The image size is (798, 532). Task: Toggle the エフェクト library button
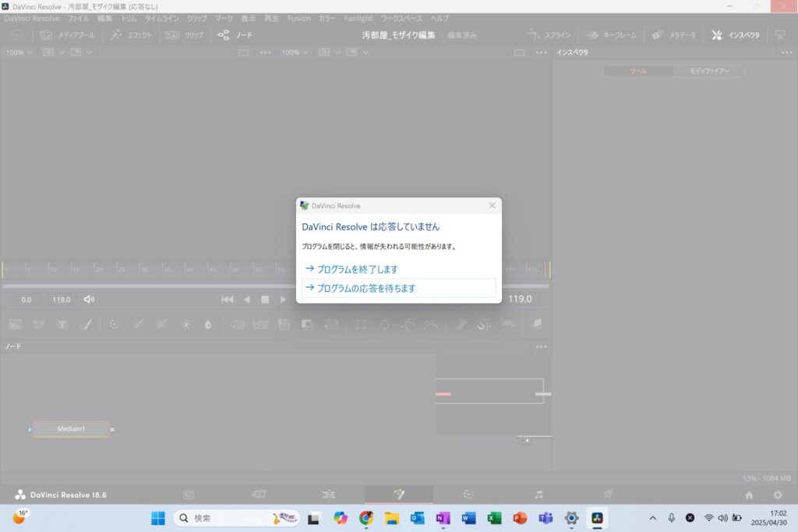(x=131, y=35)
